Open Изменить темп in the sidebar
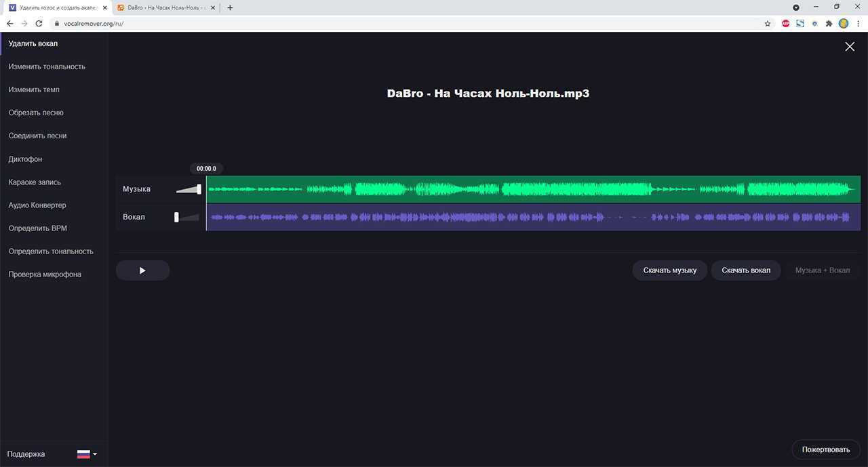Screen dimensions: 868x467 point(34,89)
